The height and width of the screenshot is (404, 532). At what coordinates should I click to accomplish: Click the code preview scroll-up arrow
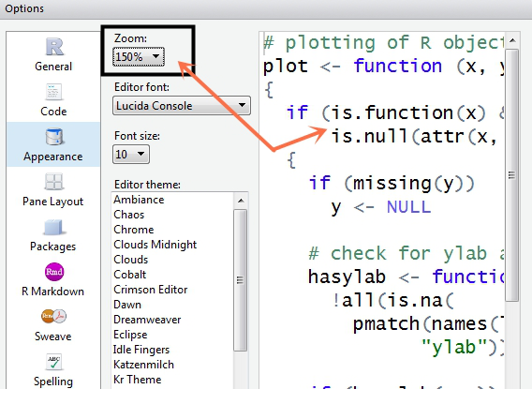tap(512, 40)
